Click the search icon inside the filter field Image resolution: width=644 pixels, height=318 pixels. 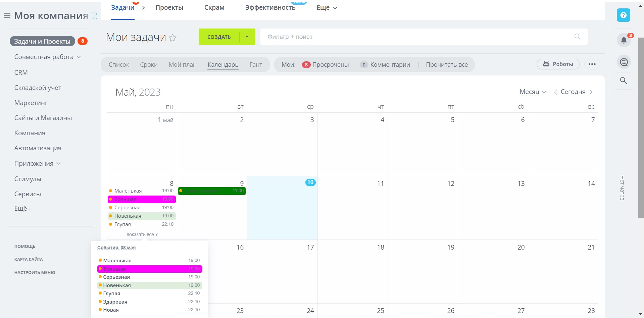pyautogui.click(x=577, y=37)
